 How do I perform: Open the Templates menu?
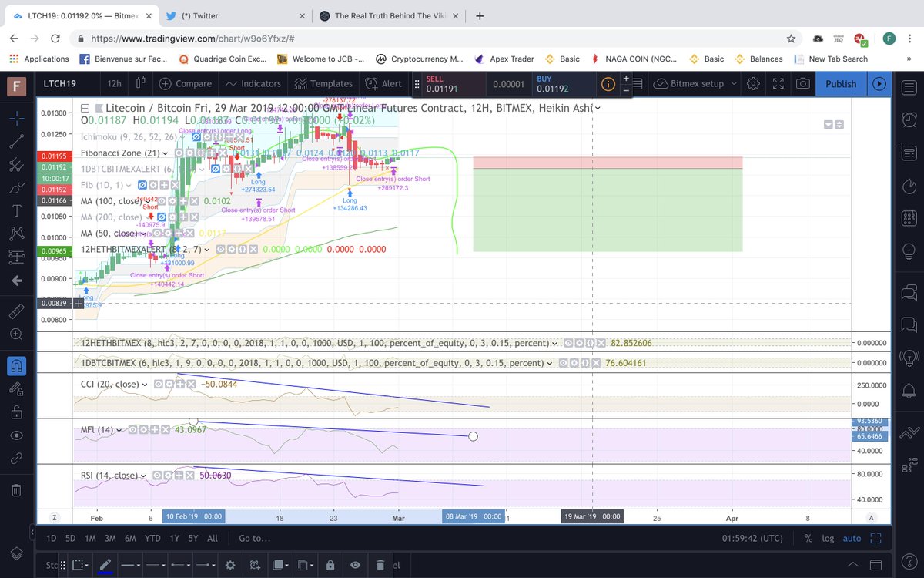pyautogui.click(x=324, y=83)
